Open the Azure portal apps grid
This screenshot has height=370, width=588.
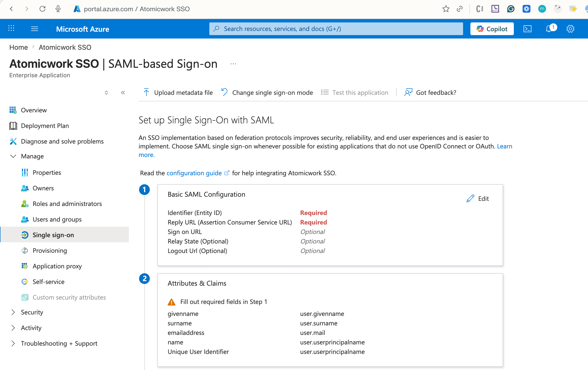11,29
